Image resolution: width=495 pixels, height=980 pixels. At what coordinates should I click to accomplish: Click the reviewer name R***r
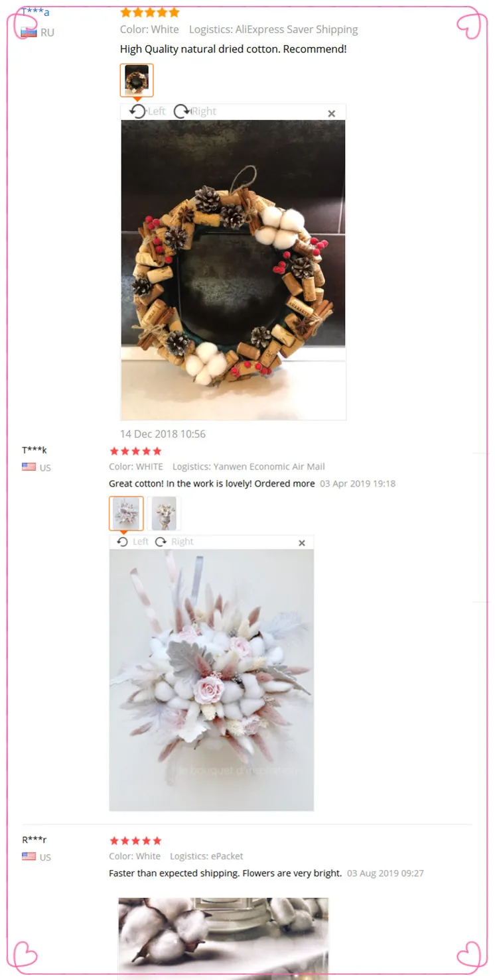(35, 840)
